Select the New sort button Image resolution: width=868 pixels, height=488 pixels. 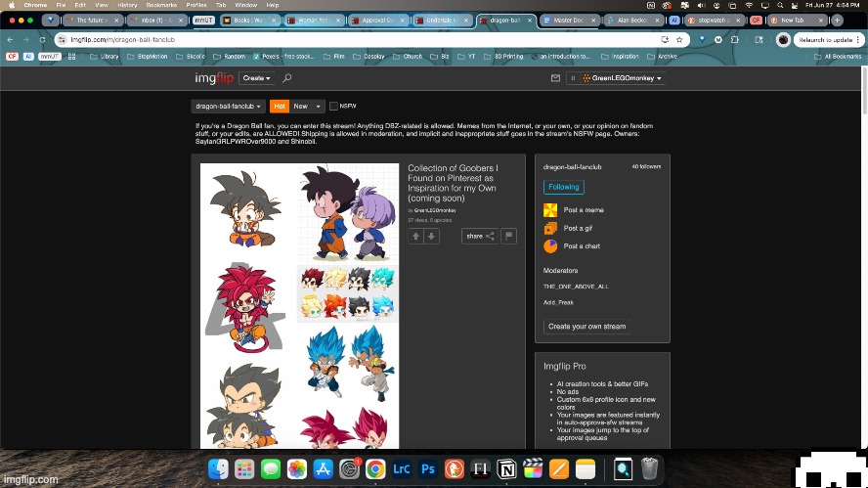(301, 106)
